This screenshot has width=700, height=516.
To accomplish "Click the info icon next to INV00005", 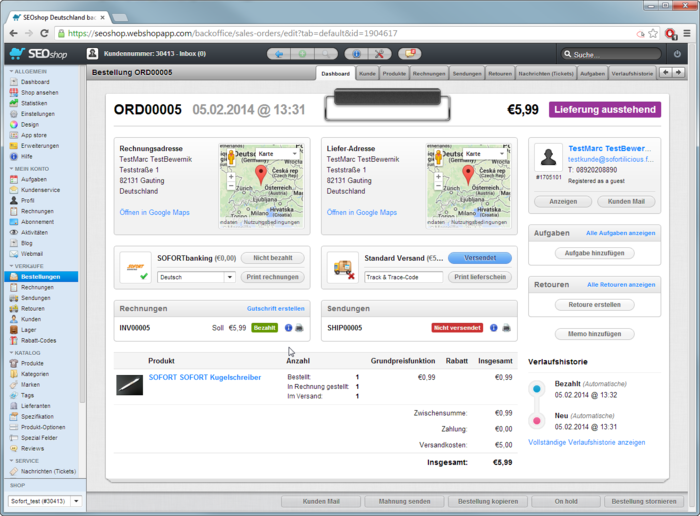I will coord(288,328).
